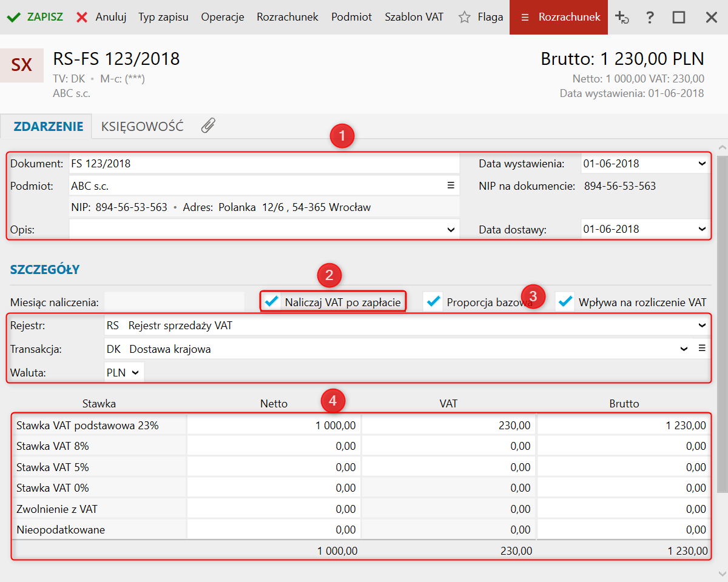Toggle Wpływa na rozliczenie VAT checkbox

(565, 301)
